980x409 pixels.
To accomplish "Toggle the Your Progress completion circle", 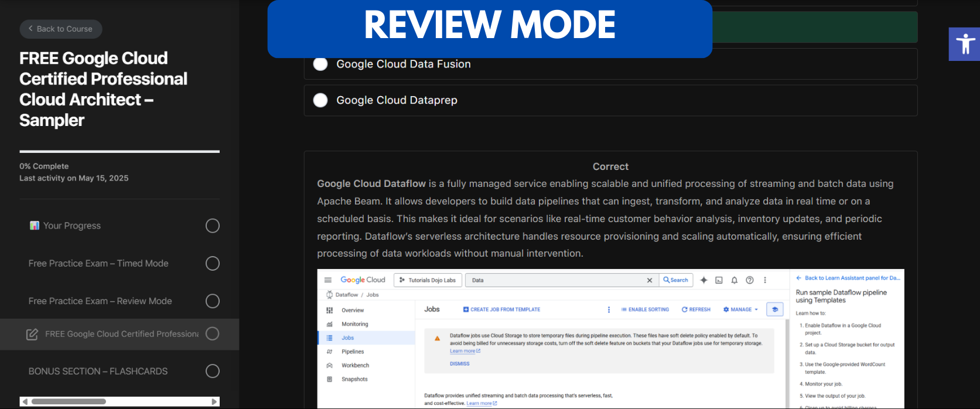I will point(213,226).
